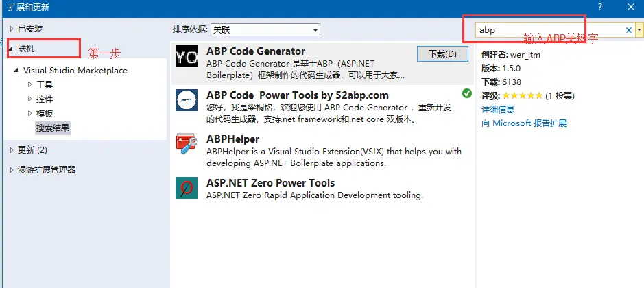Expand the 模板 tree node
The height and width of the screenshot is (288, 644).
(x=29, y=113)
